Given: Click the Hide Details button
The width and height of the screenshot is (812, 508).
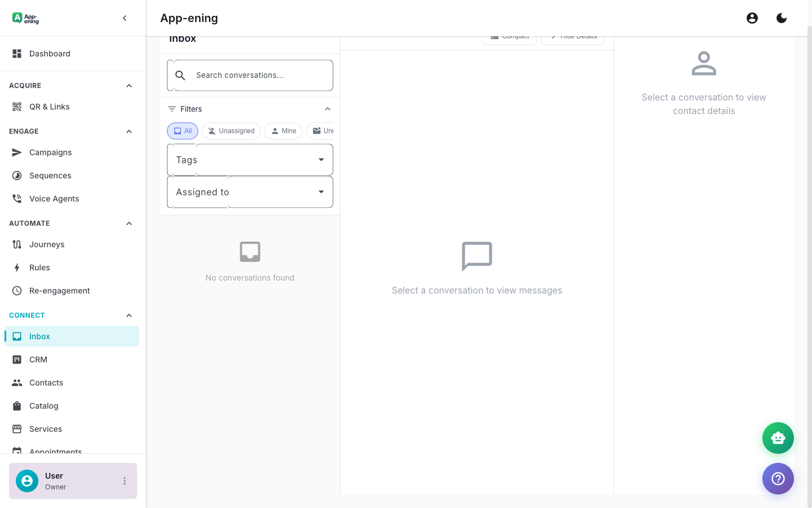Looking at the screenshot, I should pyautogui.click(x=572, y=36).
